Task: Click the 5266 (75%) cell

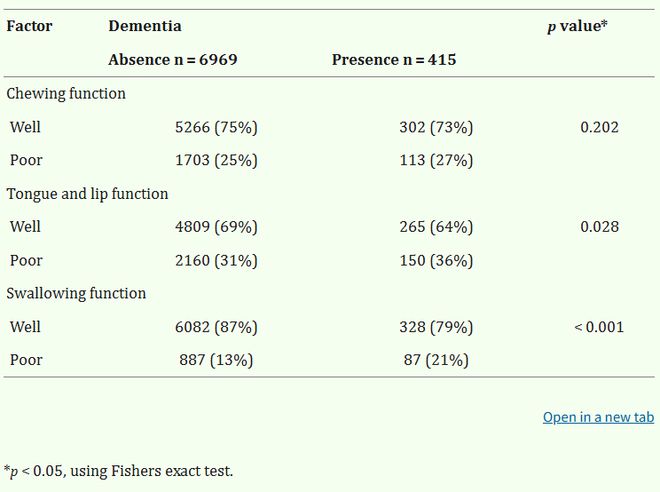Action: pyautogui.click(x=216, y=127)
